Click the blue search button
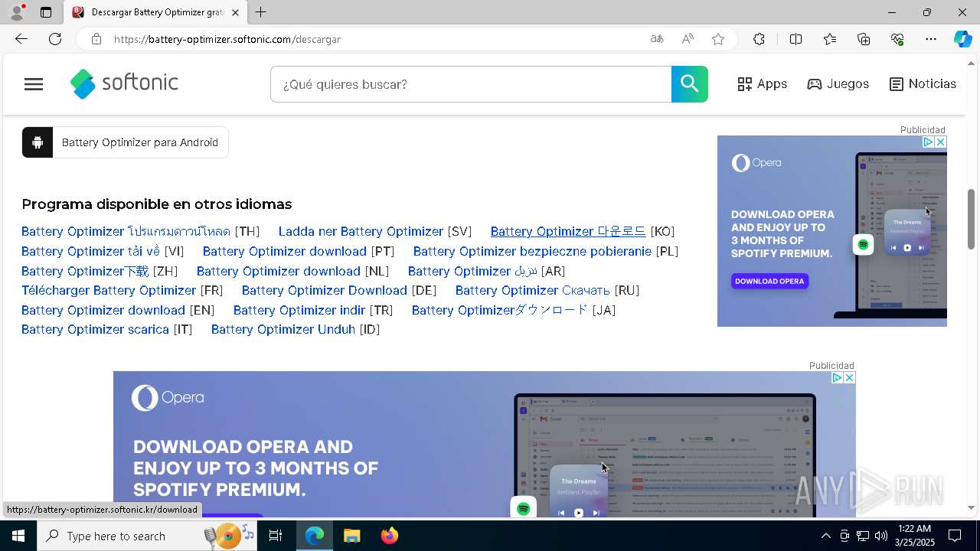Image resolution: width=980 pixels, height=551 pixels. [690, 84]
